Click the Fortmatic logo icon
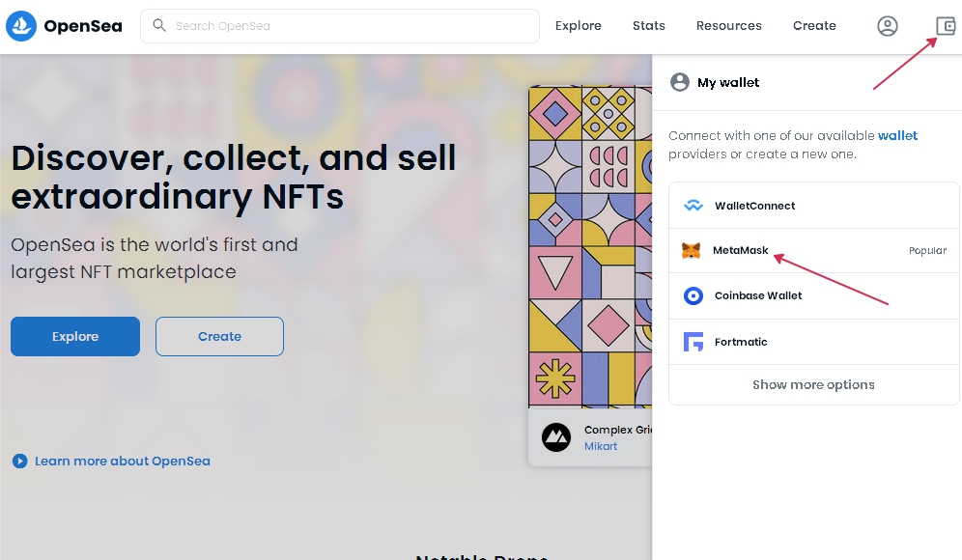Viewport: 962px width, 560px height. point(693,342)
